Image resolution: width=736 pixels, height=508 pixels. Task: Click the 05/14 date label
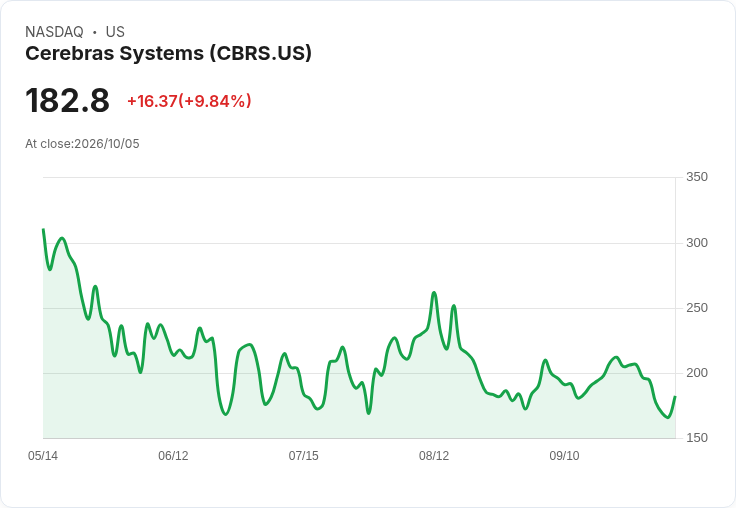click(43, 456)
